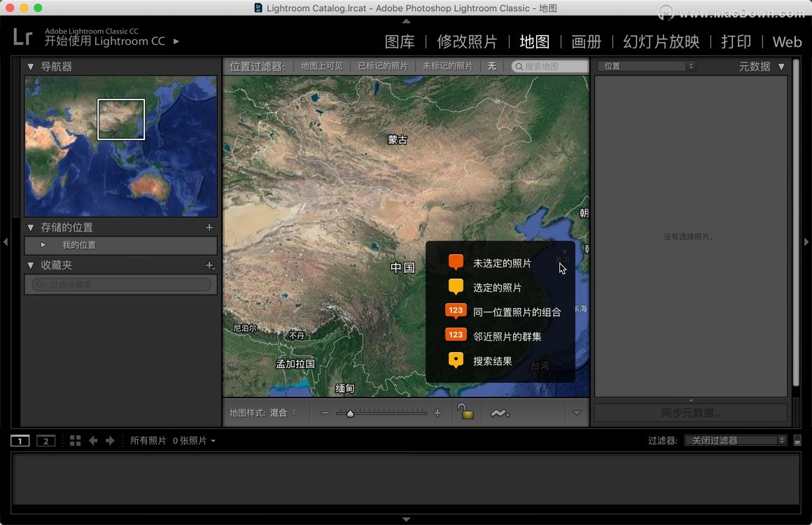Add a new saved location with plus icon
The width and height of the screenshot is (812, 525).
[209, 227]
